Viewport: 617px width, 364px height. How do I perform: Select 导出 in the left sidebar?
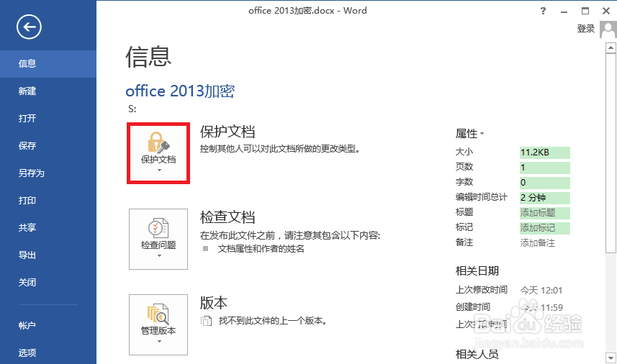tap(48, 255)
